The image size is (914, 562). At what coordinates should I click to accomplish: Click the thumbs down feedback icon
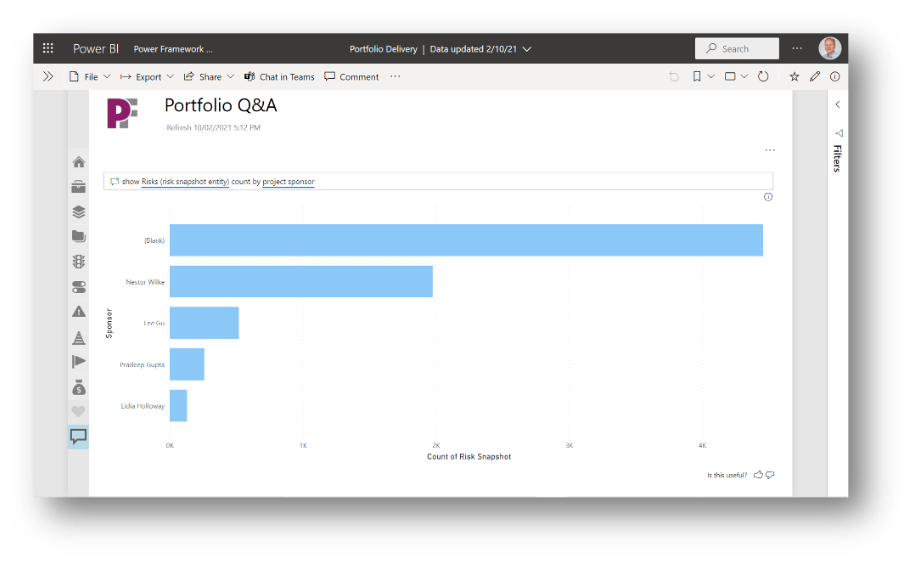(770, 475)
